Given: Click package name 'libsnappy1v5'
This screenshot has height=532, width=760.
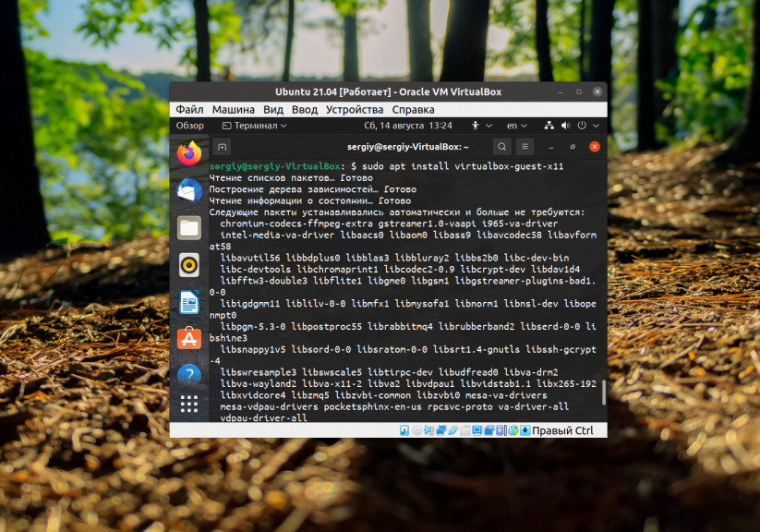Looking at the screenshot, I should pos(252,349).
